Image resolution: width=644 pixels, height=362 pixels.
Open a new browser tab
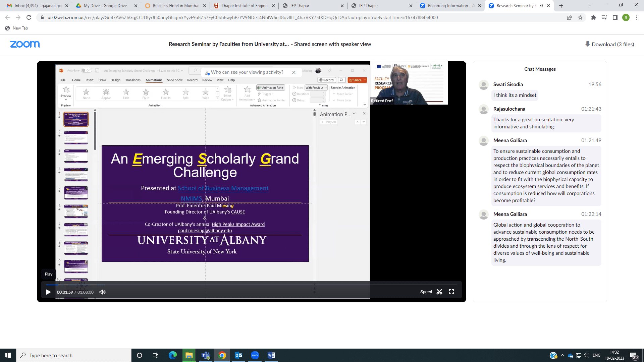[561, 6]
